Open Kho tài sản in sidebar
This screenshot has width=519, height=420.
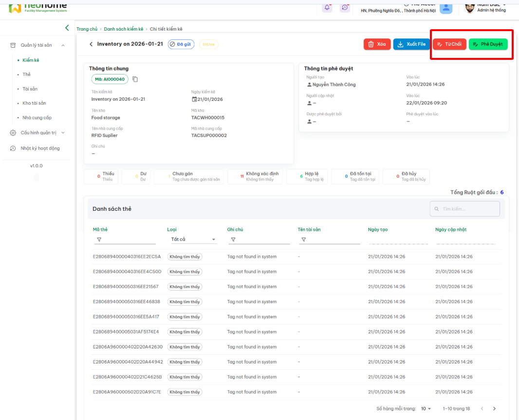click(x=34, y=103)
